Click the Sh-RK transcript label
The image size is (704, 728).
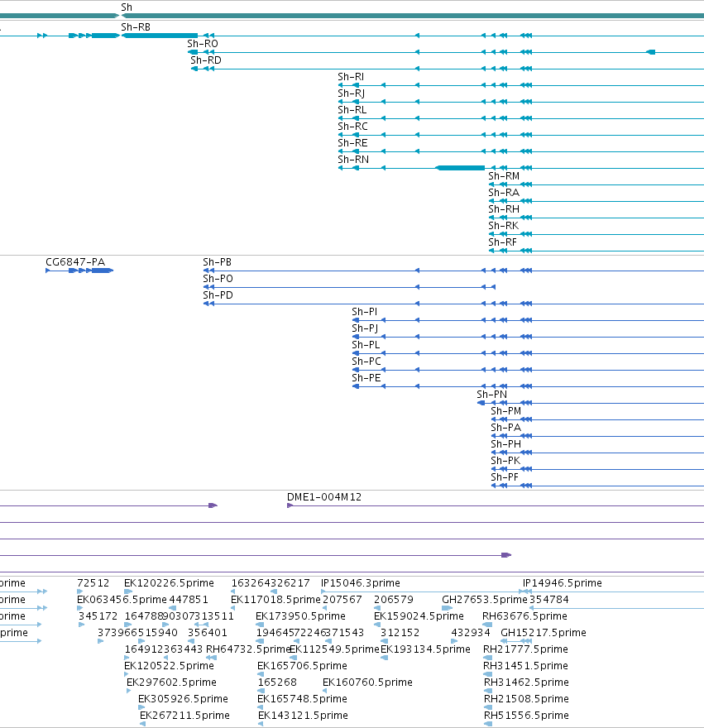pyautogui.click(x=503, y=226)
